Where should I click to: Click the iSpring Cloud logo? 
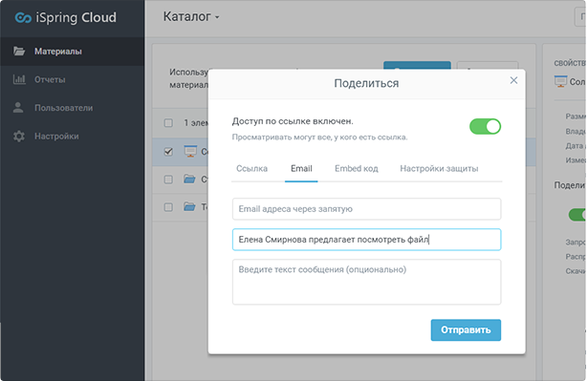pyautogui.click(x=65, y=17)
